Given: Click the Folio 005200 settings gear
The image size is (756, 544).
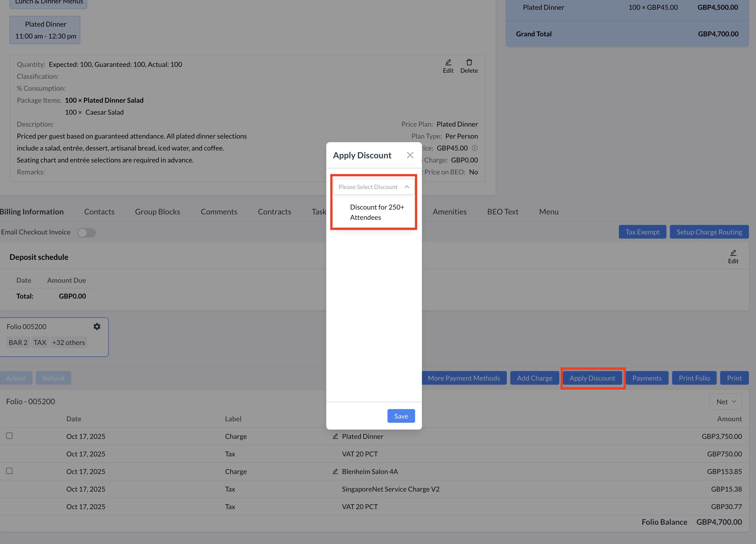Looking at the screenshot, I should coord(97,326).
